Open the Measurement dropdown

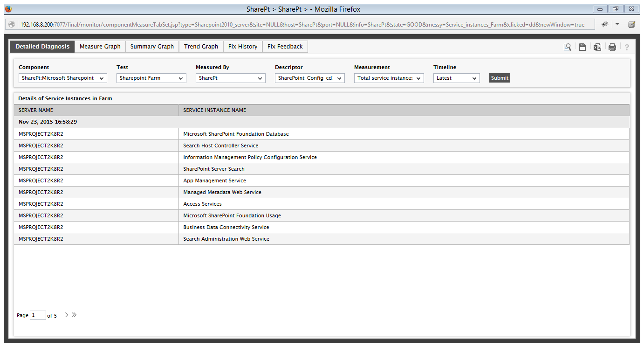pyautogui.click(x=389, y=78)
